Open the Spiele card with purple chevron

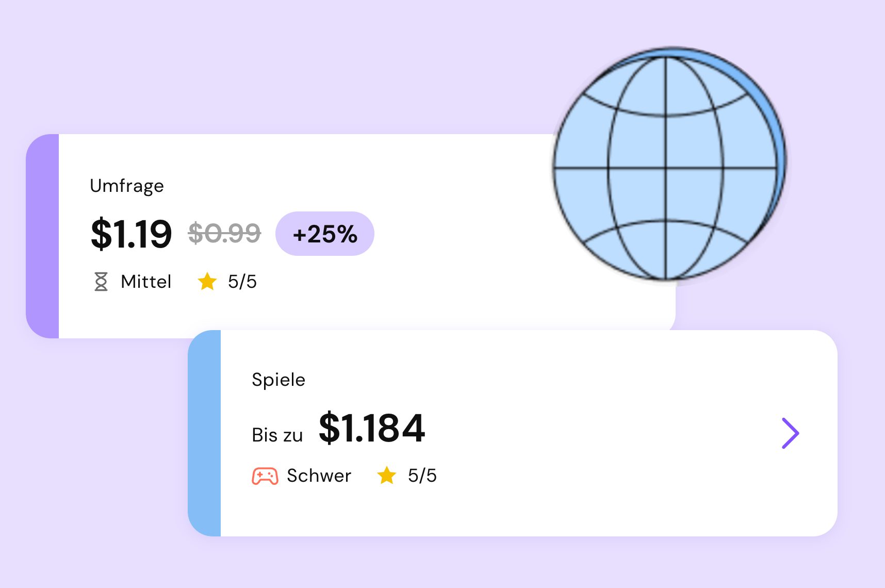pyautogui.click(x=790, y=433)
